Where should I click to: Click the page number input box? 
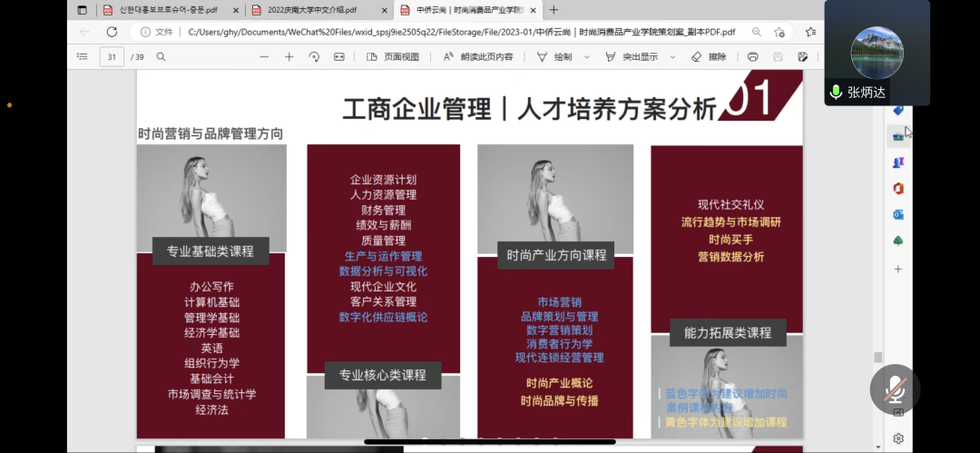(x=112, y=56)
